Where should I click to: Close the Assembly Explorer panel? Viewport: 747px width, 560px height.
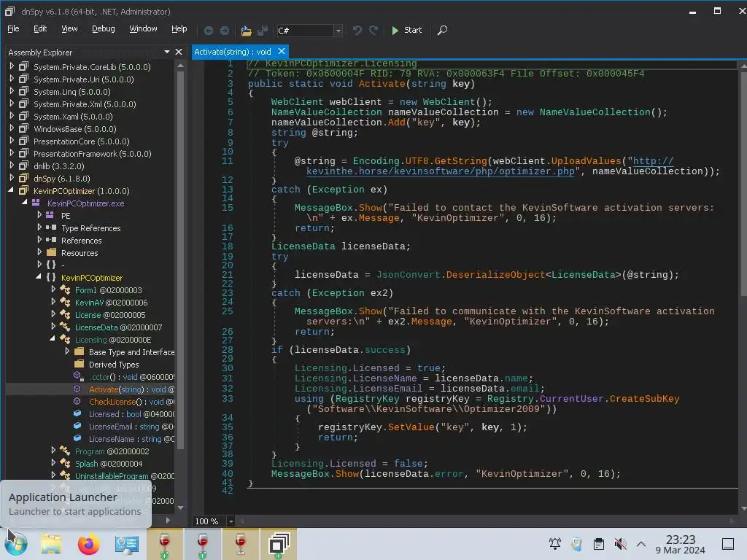179,52
